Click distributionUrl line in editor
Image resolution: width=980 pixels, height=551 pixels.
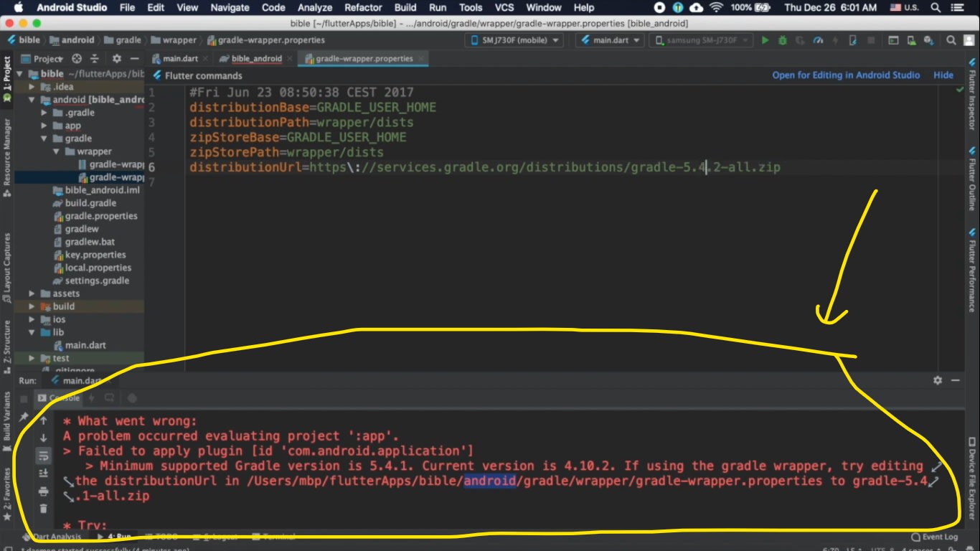[484, 167]
